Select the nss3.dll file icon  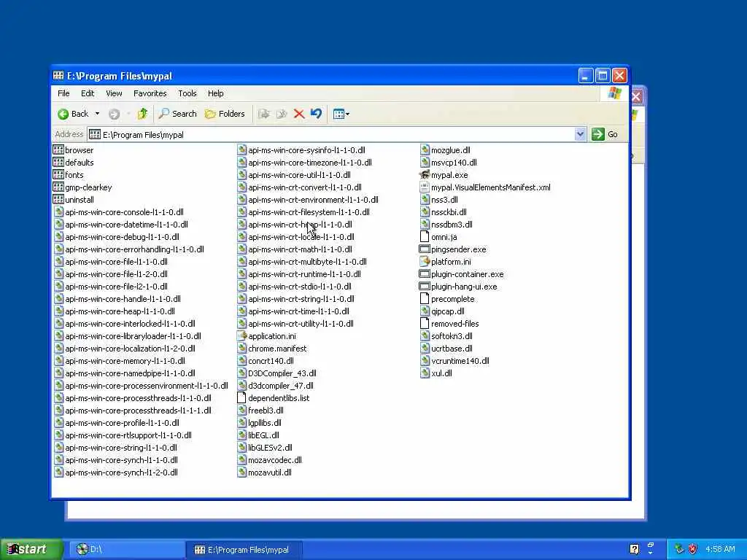pos(425,200)
